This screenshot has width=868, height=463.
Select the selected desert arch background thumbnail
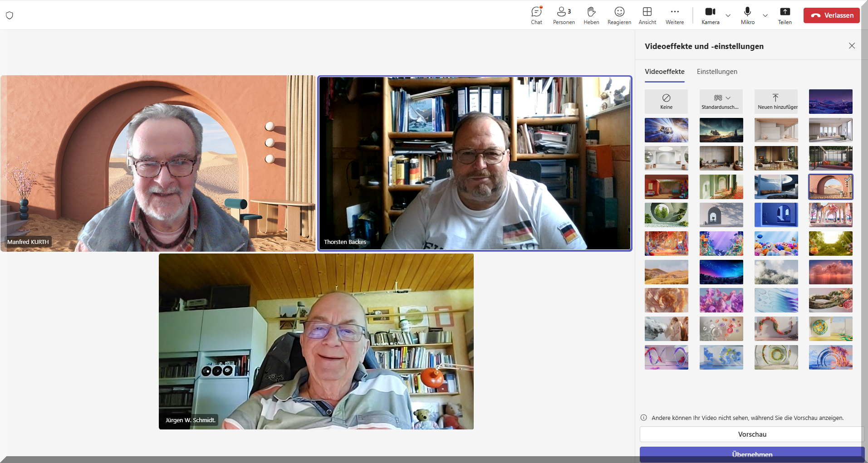coord(830,187)
